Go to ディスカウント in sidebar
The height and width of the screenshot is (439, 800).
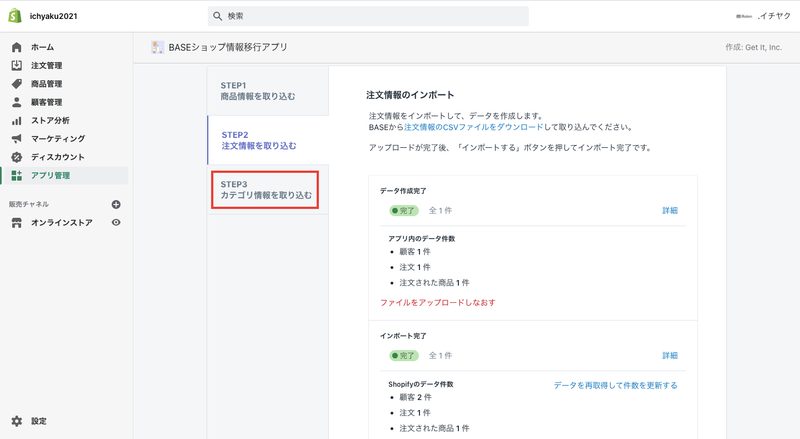[x=57, y=157]
